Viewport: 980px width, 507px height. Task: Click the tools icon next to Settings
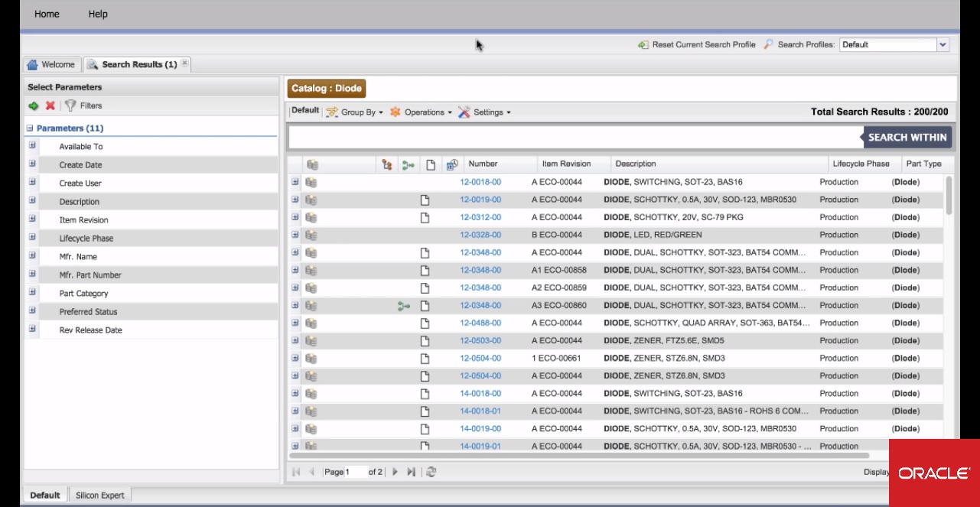click(x=464, y=112)
